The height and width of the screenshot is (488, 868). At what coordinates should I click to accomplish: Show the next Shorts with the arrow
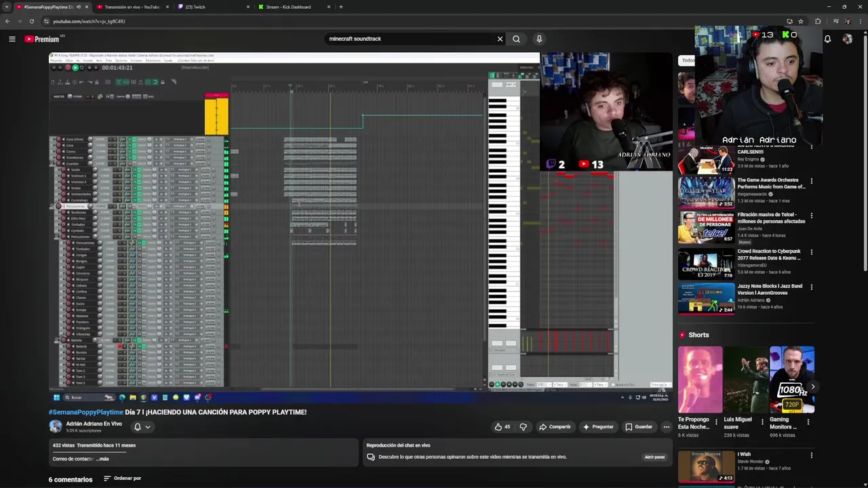pyautogui.click(x=812, y=387)
